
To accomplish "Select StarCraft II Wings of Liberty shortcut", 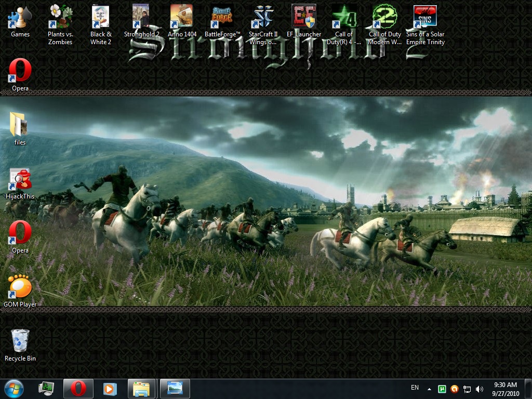I will point(263,24).
